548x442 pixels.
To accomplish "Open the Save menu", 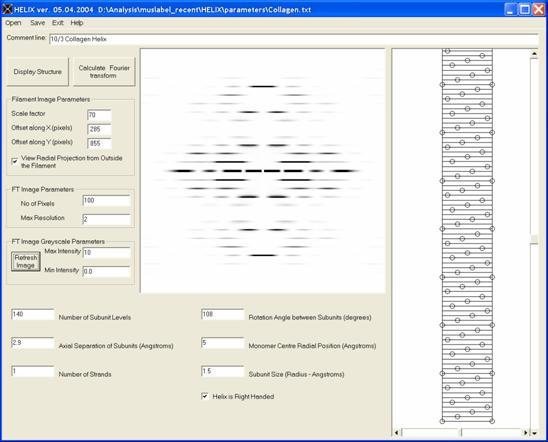I will click(x=37, y=23).
